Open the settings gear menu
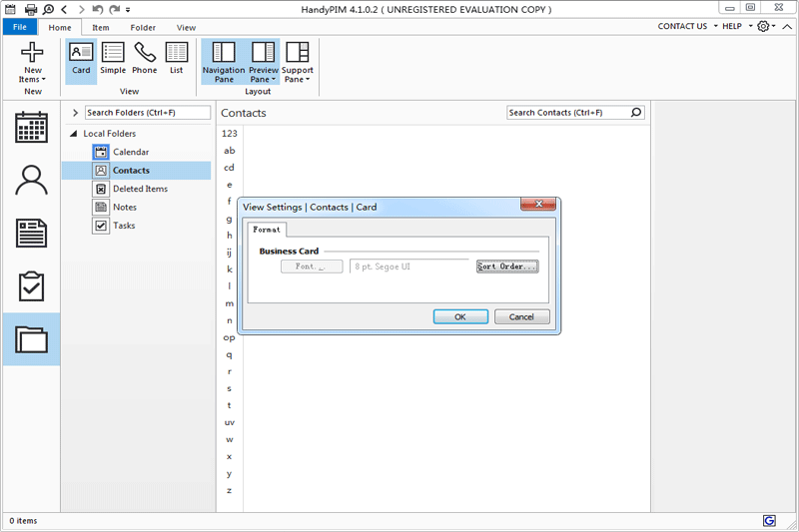Screen dimensions: 799x532 click(766, 26)
